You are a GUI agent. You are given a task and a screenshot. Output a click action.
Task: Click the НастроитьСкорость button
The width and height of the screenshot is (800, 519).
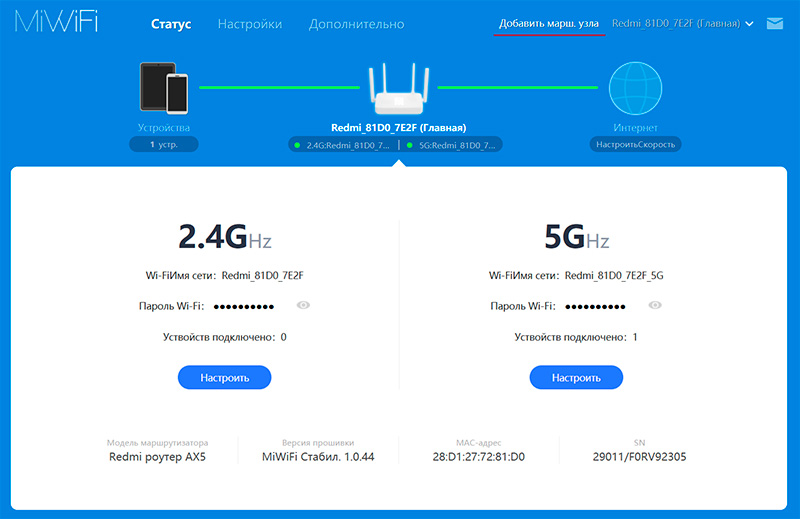[636, 144]
